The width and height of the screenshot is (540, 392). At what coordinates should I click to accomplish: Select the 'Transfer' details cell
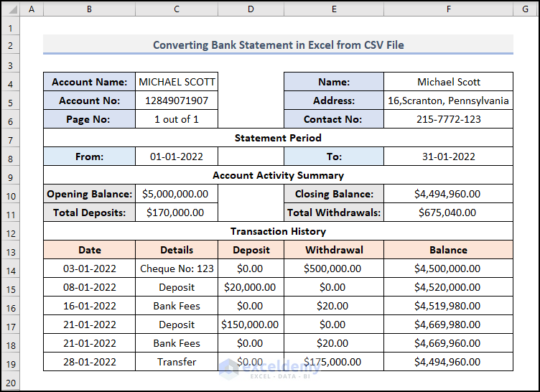pos(177,362)
